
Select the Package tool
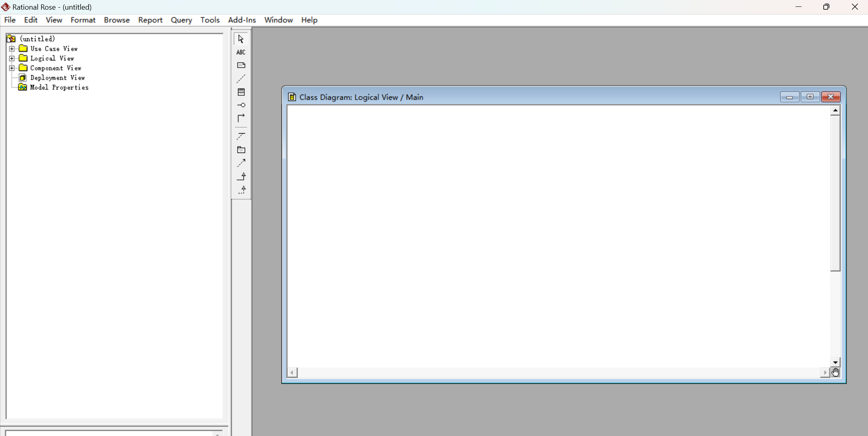(x=241, y=150)
